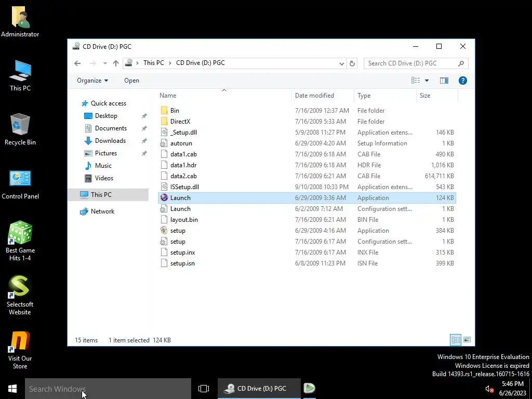Click This PC in address breadcrumb

(153, 63)
